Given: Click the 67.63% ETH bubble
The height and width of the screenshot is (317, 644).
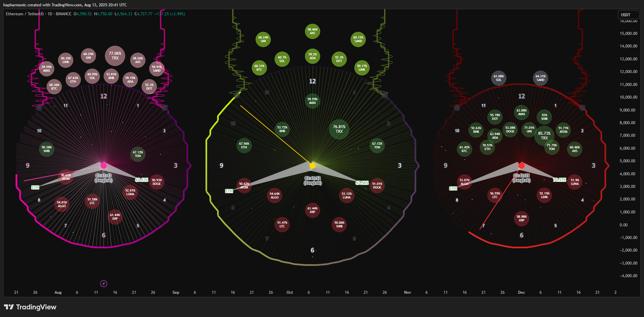Looking at the screenshot, I should (x=73, y=80).
